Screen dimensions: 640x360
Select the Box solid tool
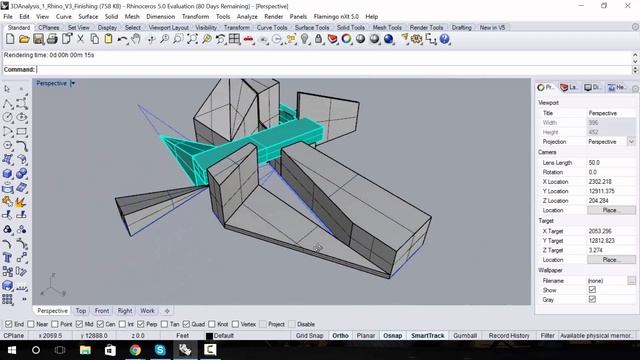click(x=7, y=173)
